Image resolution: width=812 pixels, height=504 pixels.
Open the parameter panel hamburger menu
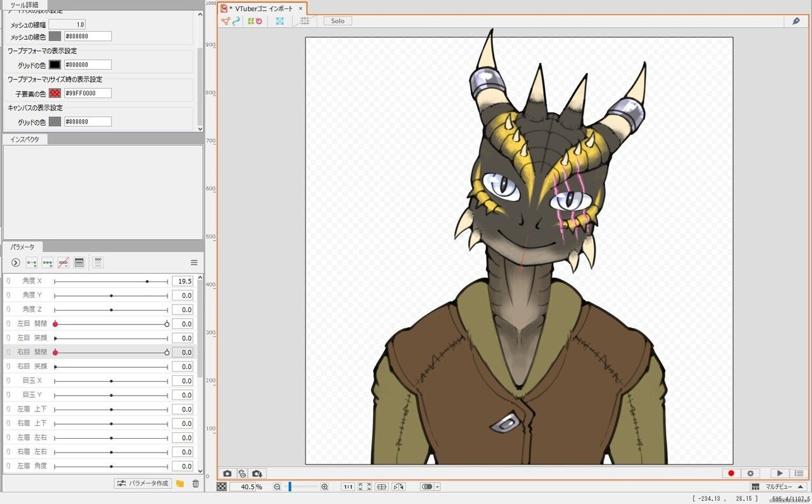194,262
